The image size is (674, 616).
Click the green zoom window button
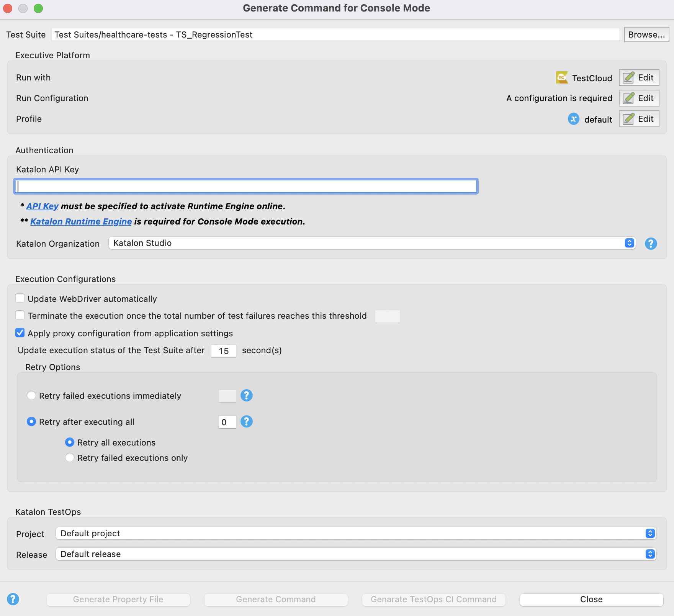(x=38, y=8)
